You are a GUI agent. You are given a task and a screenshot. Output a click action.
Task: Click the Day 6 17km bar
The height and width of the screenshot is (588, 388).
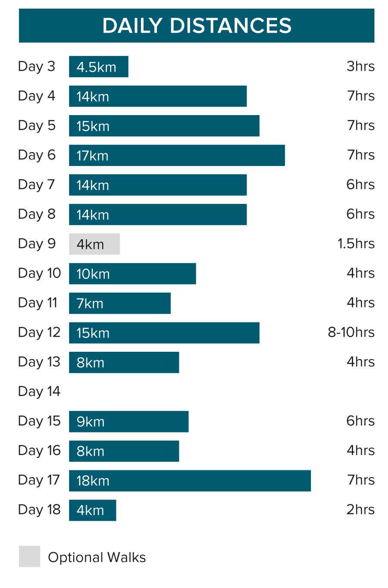[x=177, y=155]
